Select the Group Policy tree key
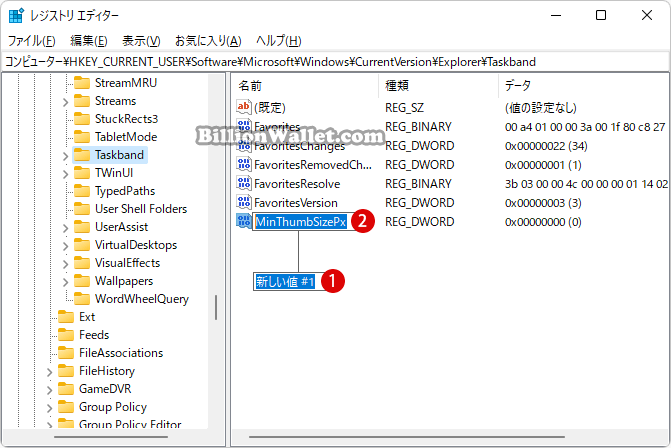This screenshot has height=448, width=671. (x=113, y=406)
